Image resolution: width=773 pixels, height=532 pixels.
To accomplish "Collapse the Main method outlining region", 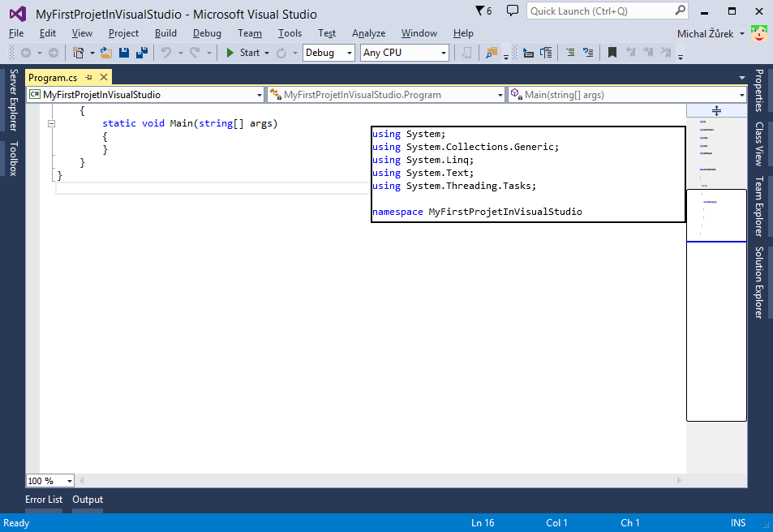I will 51,124.
